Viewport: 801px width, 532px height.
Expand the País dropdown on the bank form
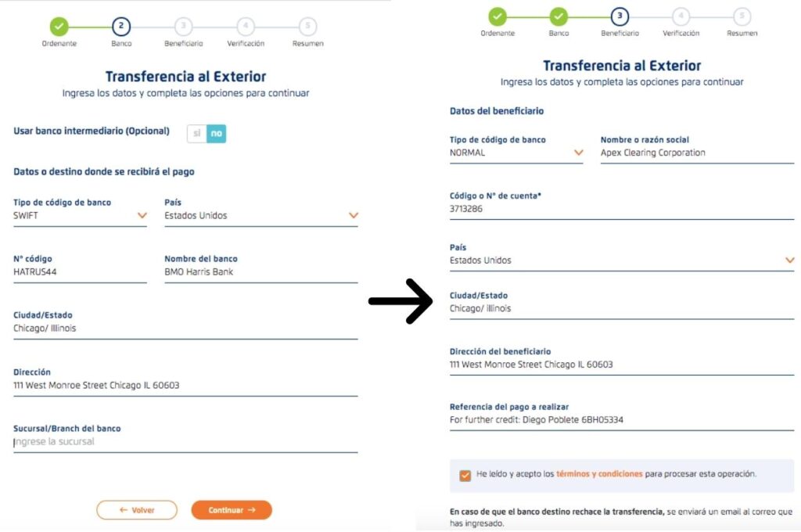261,216
